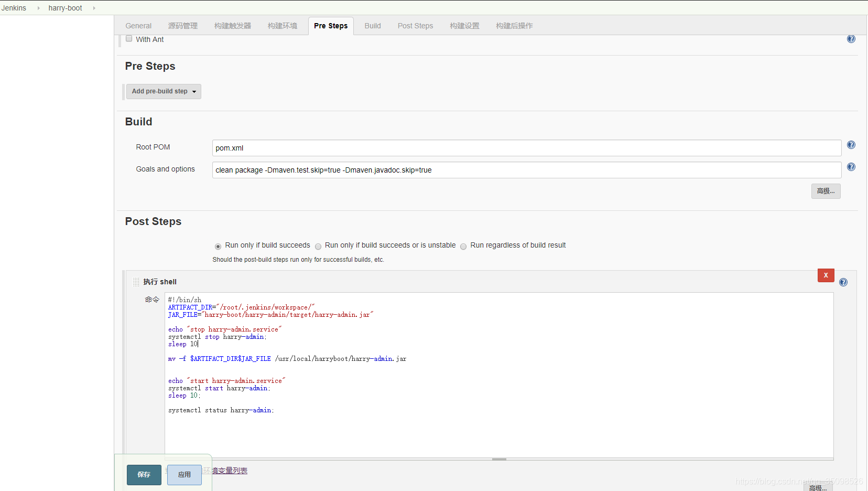Expand breadcrumb arrow after harry-boot

[94, 8]
